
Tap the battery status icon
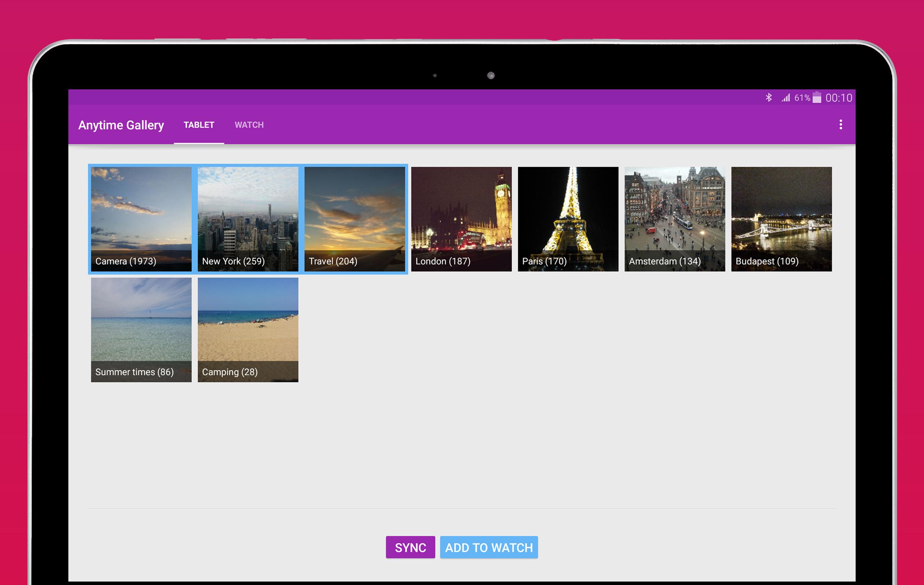click(x=817, y=97)
